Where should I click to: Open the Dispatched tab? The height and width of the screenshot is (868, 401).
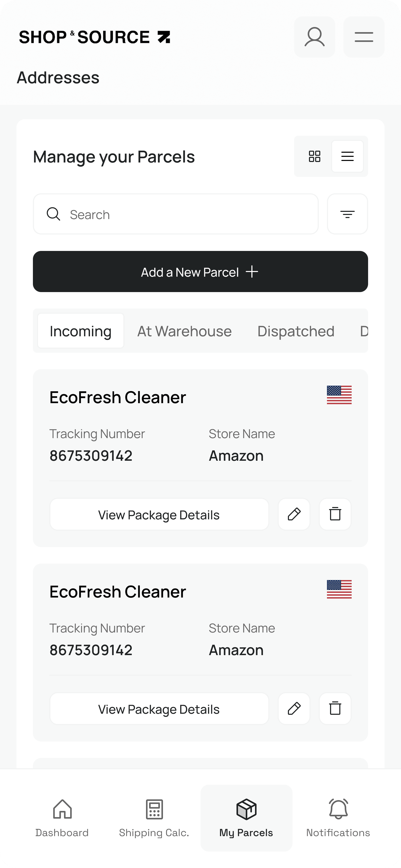pos(296,331)
